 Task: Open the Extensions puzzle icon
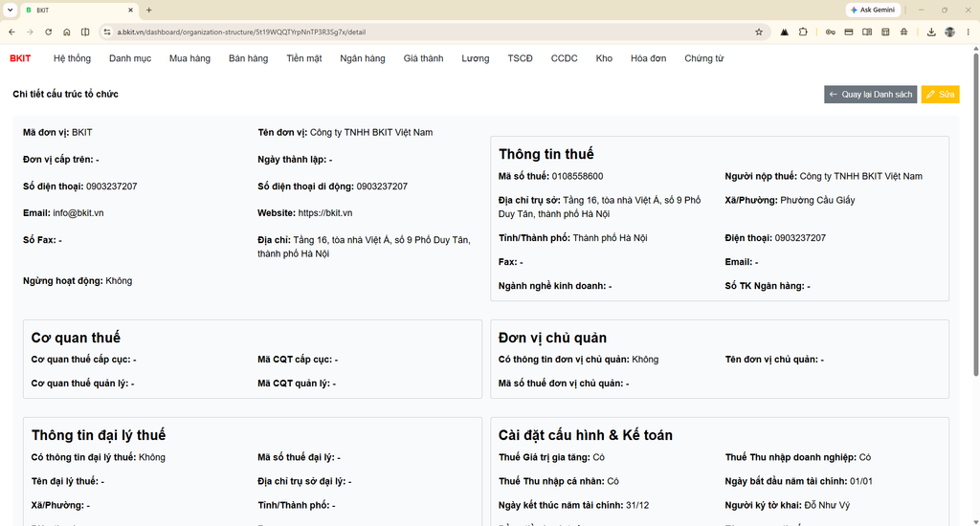tap(803, 32)
